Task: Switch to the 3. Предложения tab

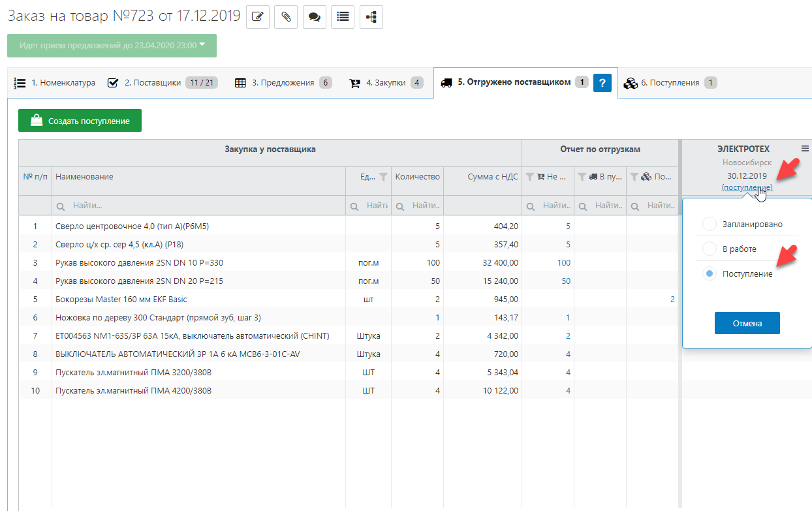Action: (283, 83)
